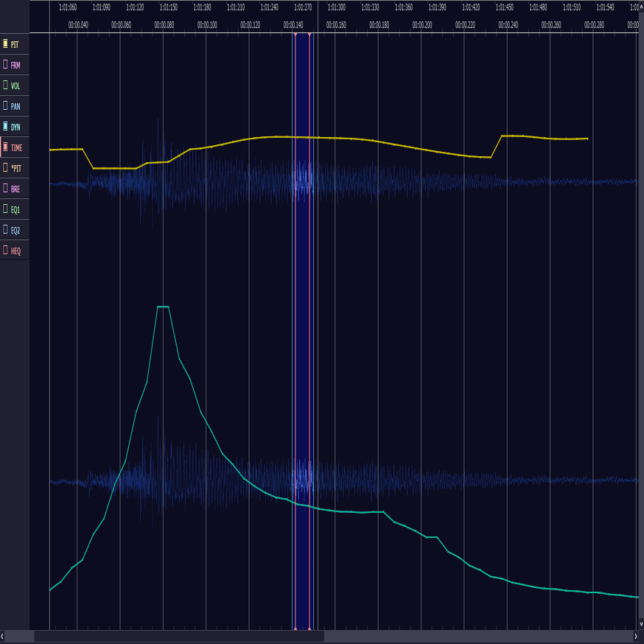Toggle the *PIT display indicator box
644x644 pixels.
click(5, 167)
